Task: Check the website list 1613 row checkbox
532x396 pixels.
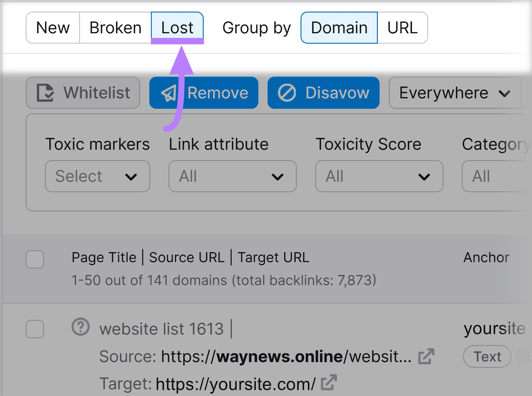Action: (x=35, y=329)
